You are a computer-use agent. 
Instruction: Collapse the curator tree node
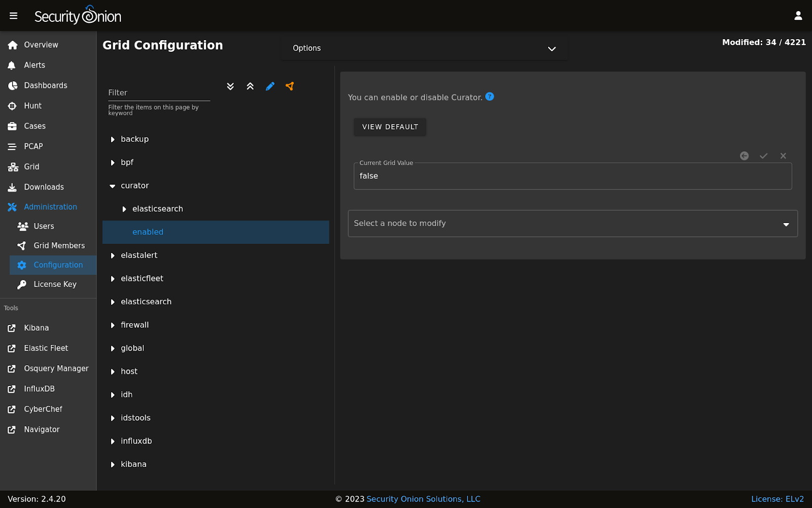click(113, 186)
